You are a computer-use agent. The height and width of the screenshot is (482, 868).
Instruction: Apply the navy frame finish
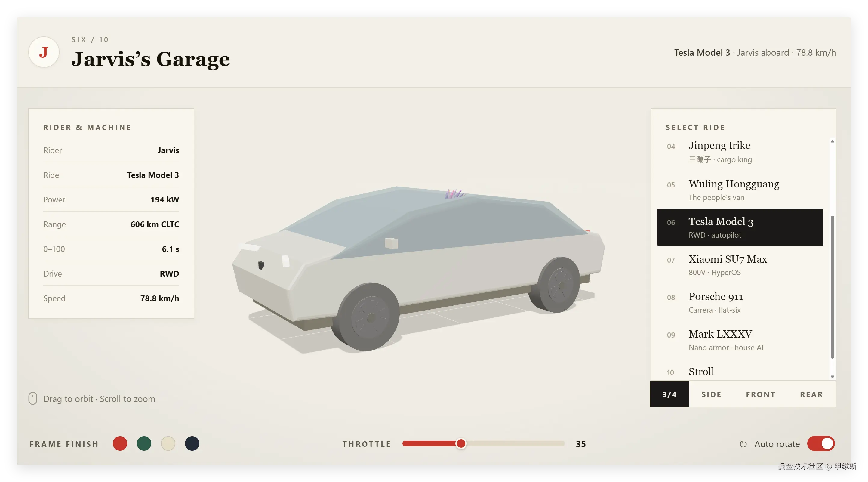(192, 443)
